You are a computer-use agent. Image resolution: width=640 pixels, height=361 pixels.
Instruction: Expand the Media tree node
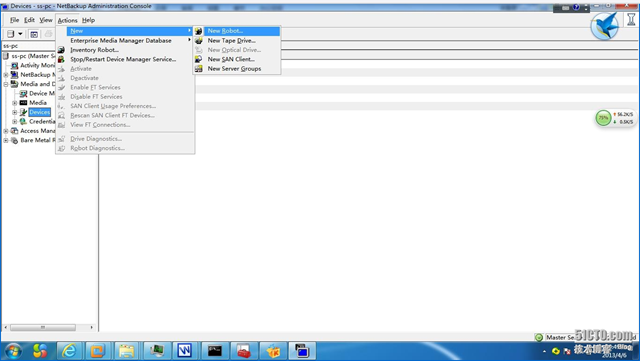[15, 103]
